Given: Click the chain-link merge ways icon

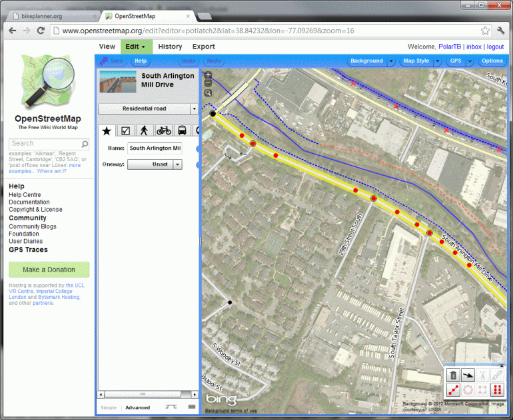Looking at the screenshot, I should (x=497, y=375).
